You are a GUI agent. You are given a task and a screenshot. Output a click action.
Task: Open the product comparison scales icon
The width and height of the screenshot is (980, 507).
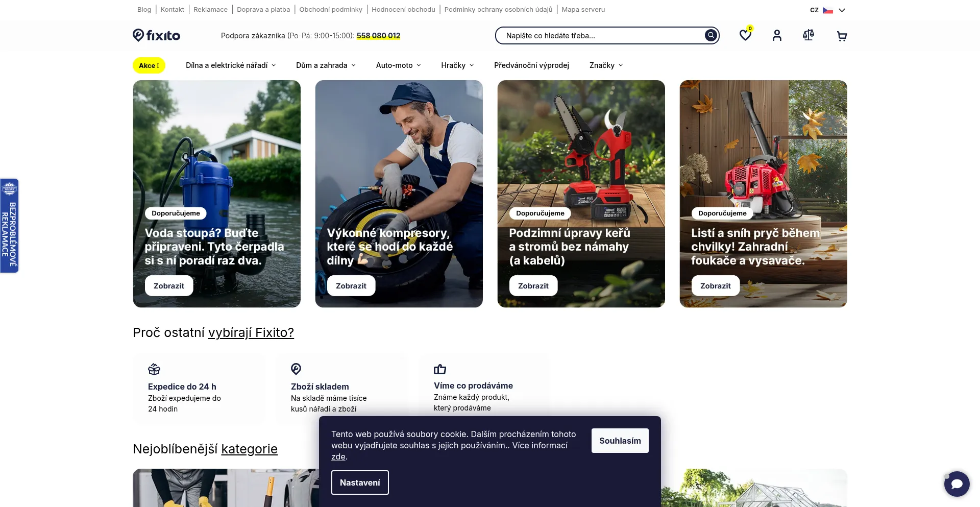[x=808, y=35]
